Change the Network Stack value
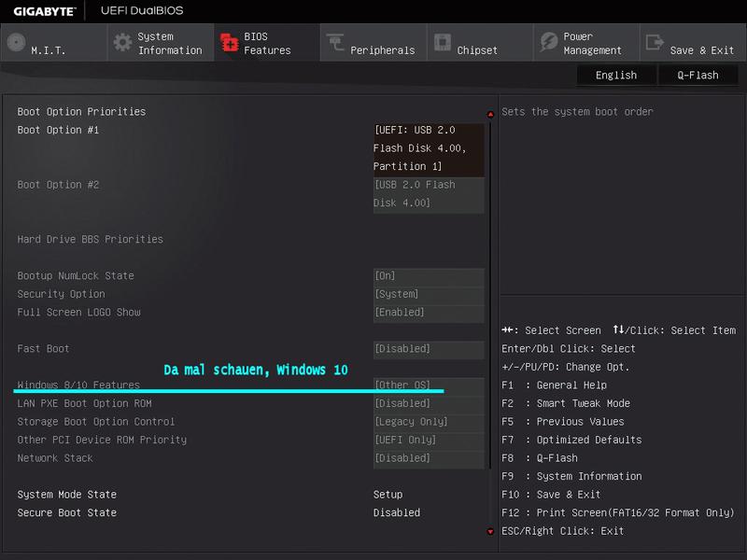Screen dimensions: 747x560 (x=429, y=458)
